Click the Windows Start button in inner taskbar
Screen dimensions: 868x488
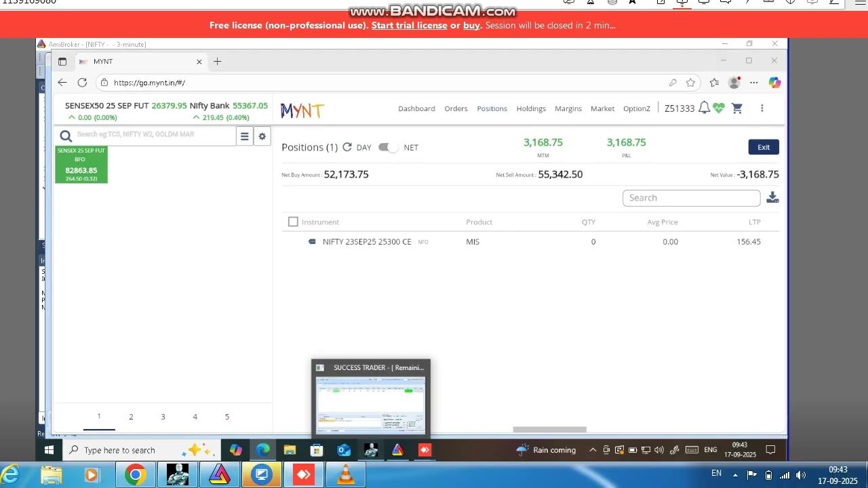[x=49, y=450]
